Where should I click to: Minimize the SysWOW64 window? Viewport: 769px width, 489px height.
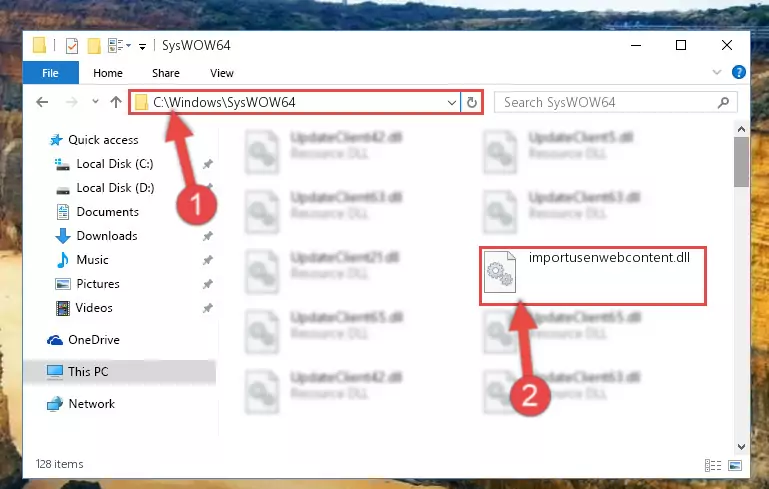point(636,45)
